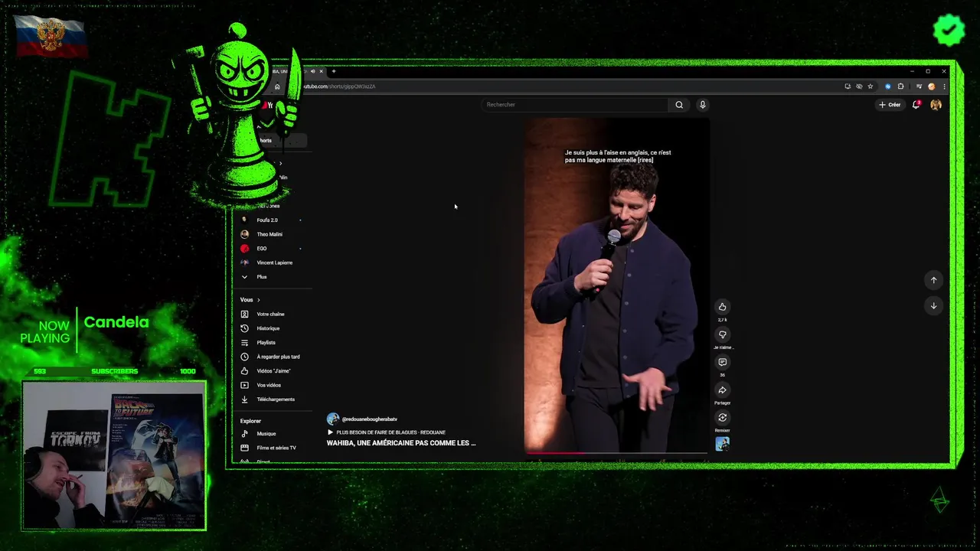This screenshot has width=980, height=551.
Task: Like the Short with thumbs-up icon
Action: pos(722,307)
